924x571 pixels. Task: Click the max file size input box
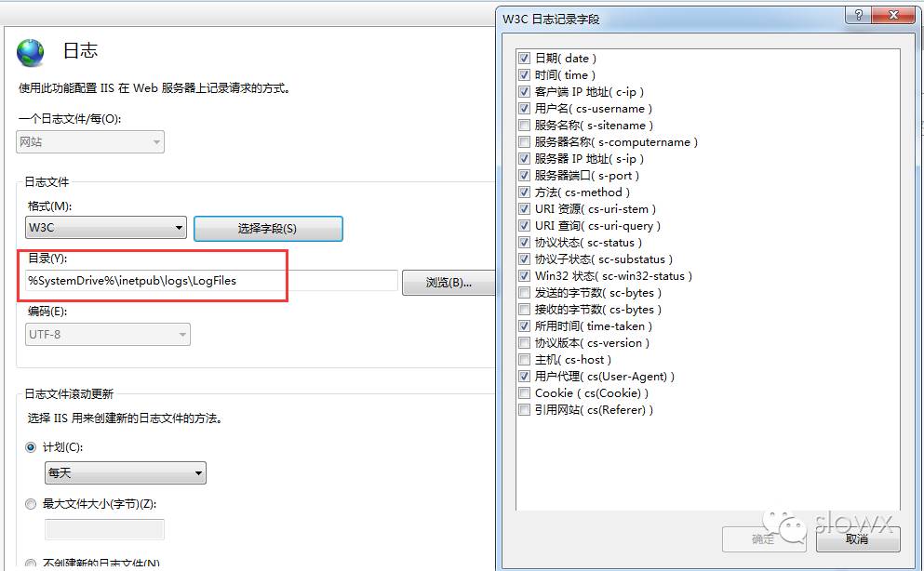point(104,529)
